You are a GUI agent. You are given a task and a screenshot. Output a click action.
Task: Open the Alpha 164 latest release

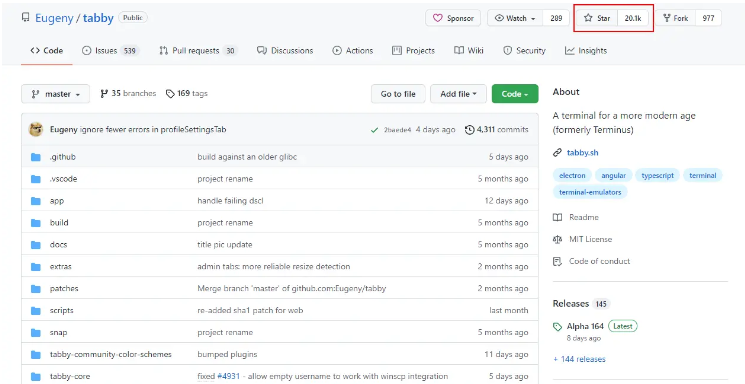585,326
